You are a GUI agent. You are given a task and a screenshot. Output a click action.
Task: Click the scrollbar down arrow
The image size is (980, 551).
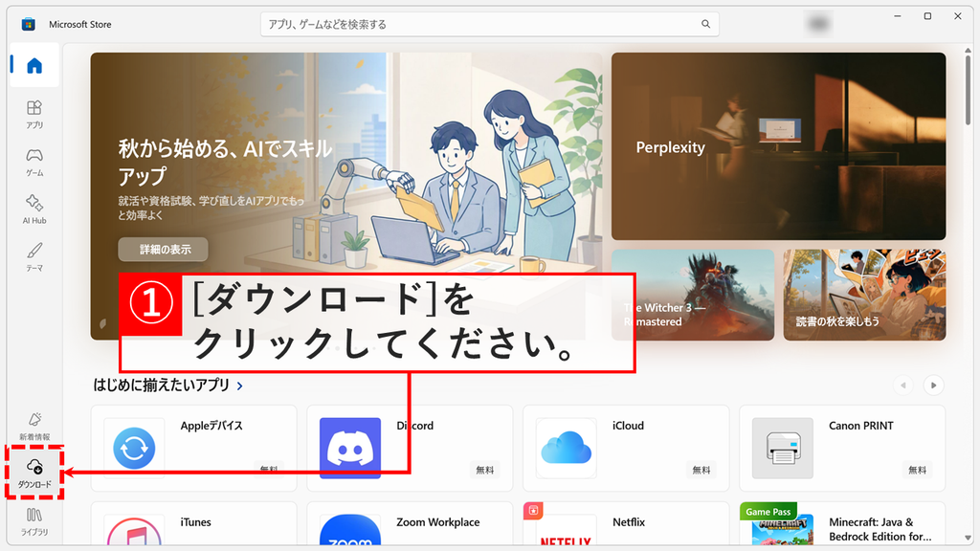[x=968, y=538]
